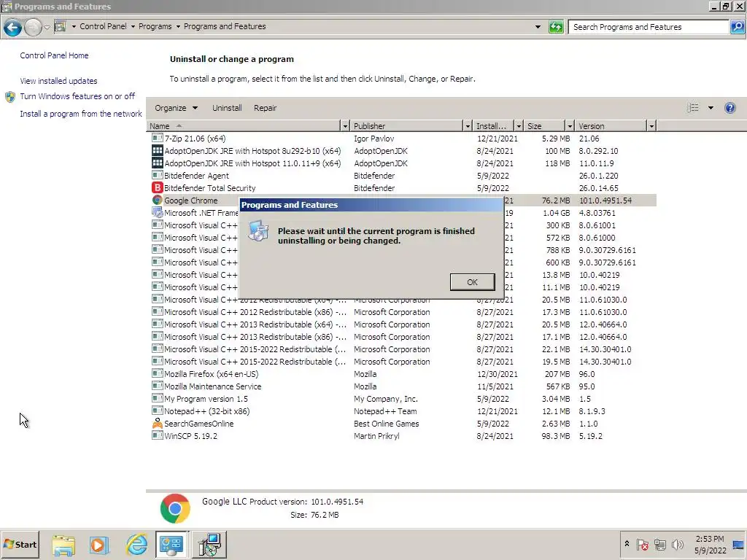
Task: Click the network tray icon
Action: (x=659, y=544)
